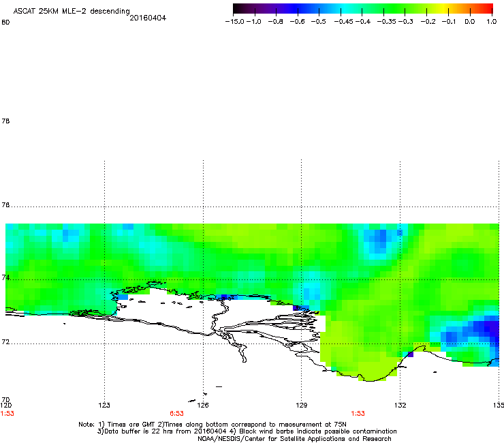Select the date label 20160404 under the title
The width and height of the screenshot is (504, 443).
coord(148,18)
